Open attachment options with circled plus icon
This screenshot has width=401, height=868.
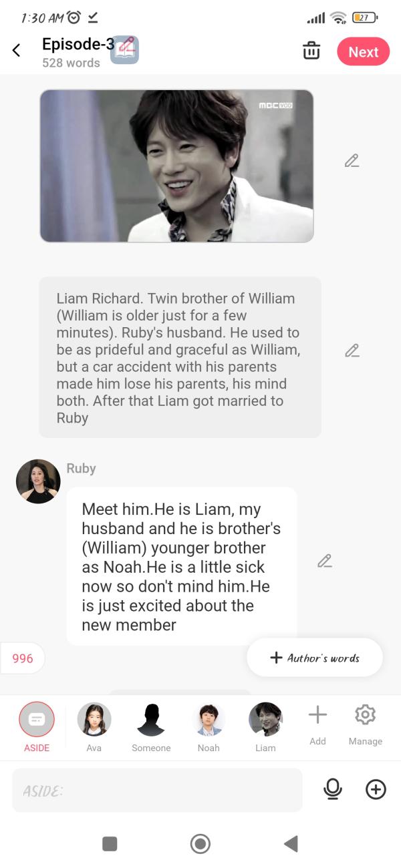tap(376, 789)
